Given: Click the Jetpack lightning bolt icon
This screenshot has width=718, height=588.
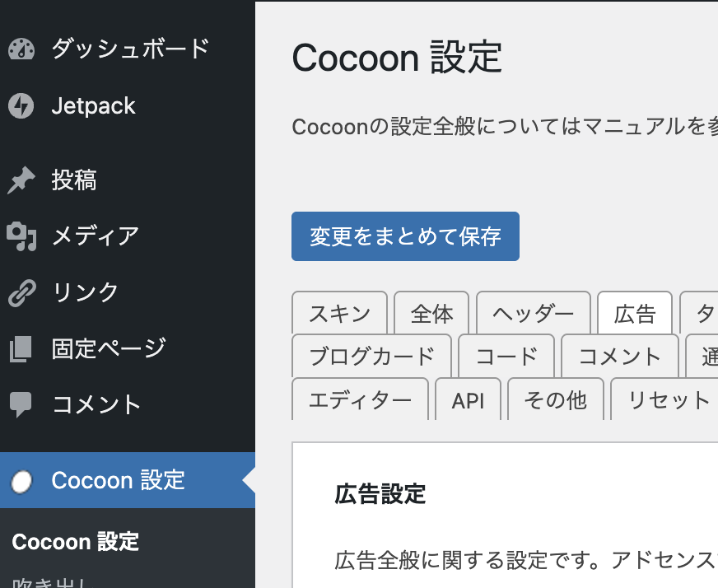Looking at the screenshot, I should (21, 105).
